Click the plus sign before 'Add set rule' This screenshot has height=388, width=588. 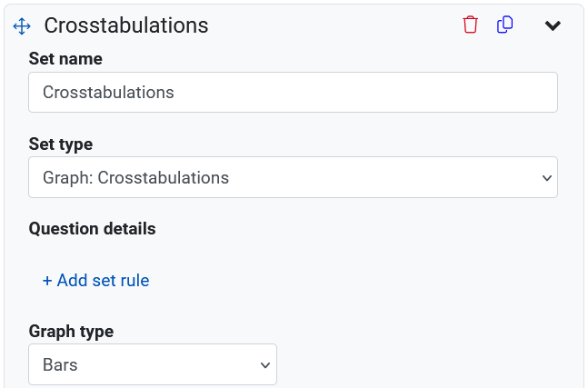coord(47,281)
